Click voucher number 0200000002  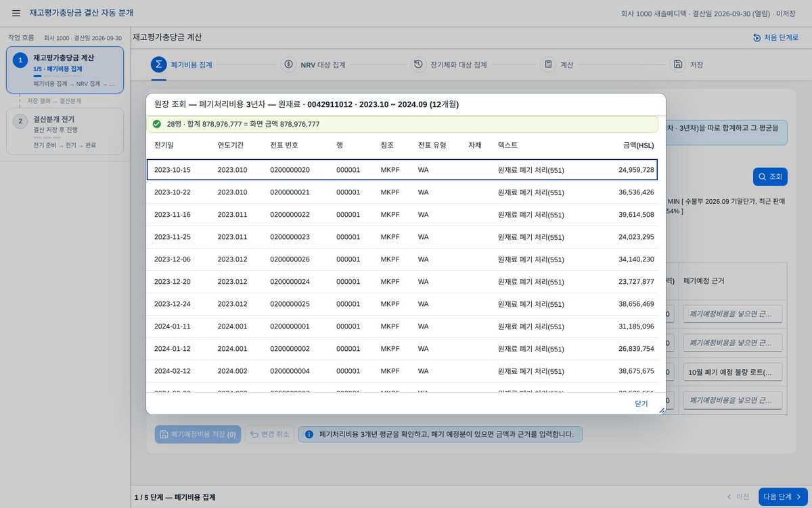point(290,349)
